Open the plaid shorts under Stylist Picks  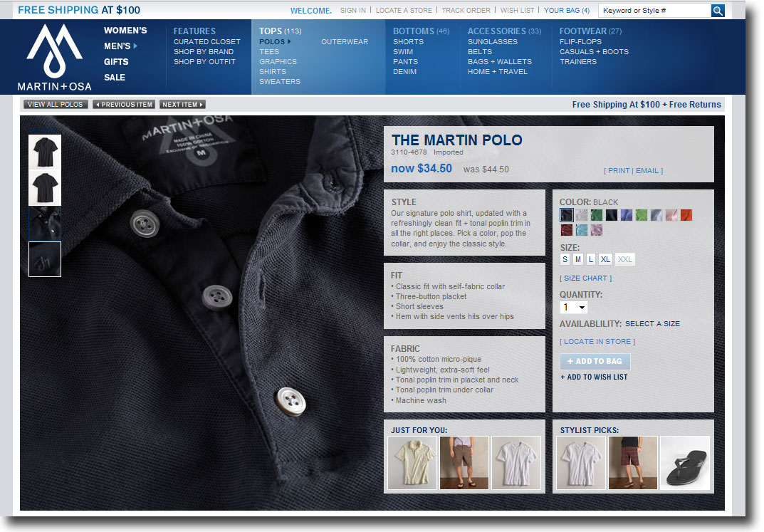[x=633, y=463]
